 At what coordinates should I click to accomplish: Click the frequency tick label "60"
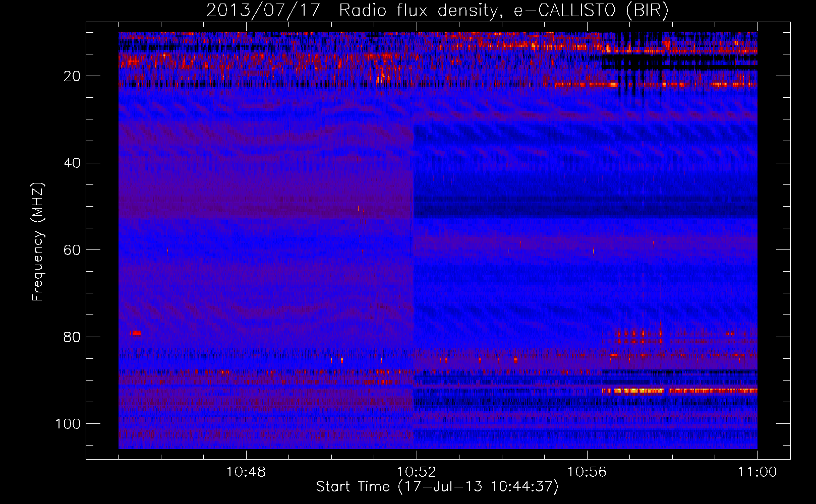click(73, 250)
